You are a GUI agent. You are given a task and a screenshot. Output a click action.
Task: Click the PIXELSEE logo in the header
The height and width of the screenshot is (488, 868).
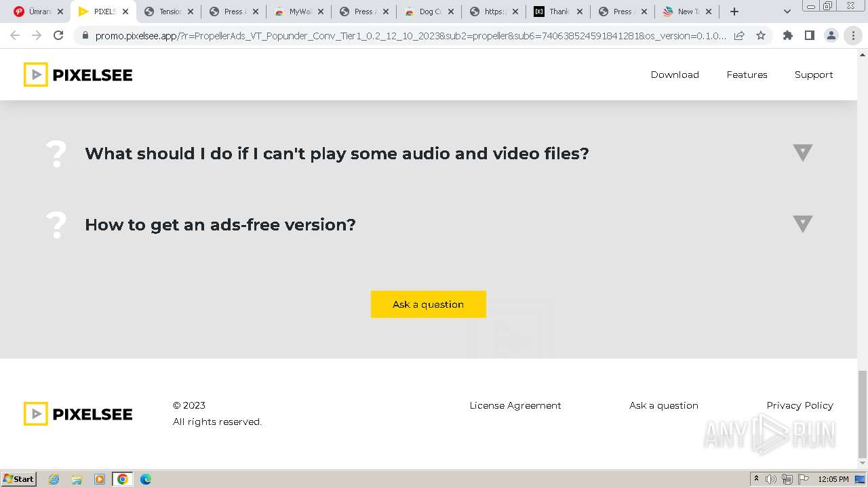(78, 75)
